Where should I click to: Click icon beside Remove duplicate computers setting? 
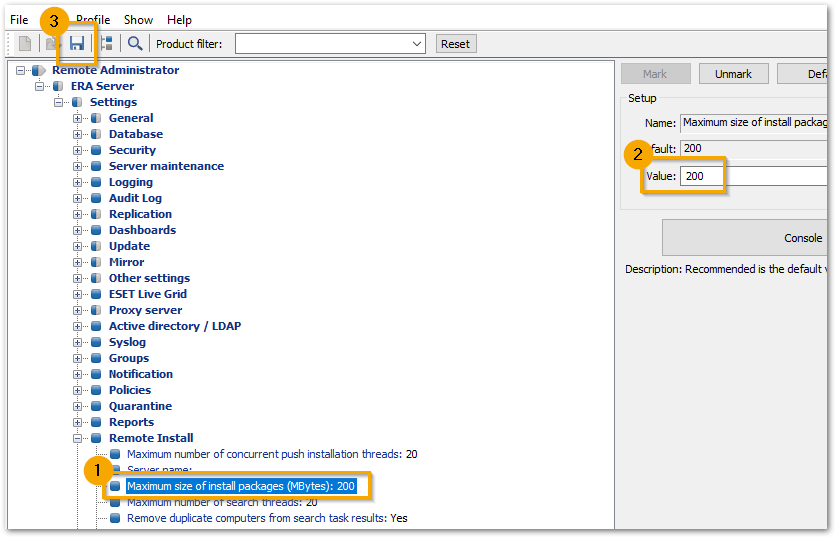coord(115,518)
